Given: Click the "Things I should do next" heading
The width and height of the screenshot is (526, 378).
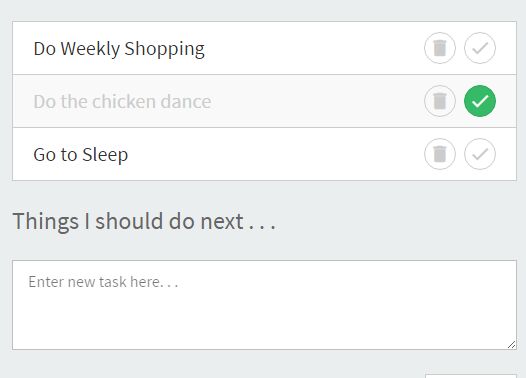Looking at the screenshot, I should tap(144, 222).
